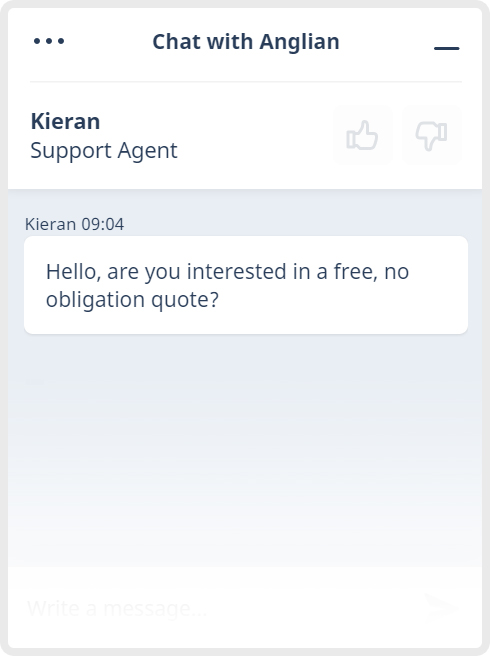Image resolution: width=490 pixels, height=662 pixels.
Task: Rate the chat with thumbs up
Action: click(363, 135)
